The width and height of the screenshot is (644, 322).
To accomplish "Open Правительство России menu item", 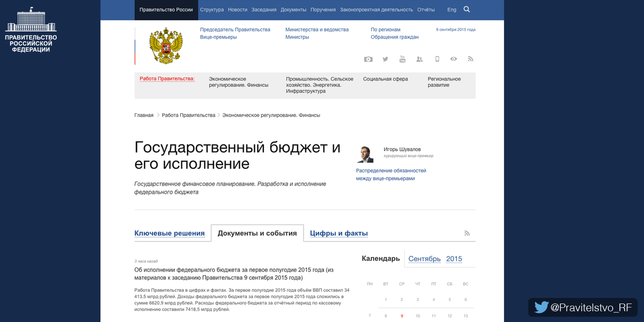I will pyautogui.click(x=166, y=10).
